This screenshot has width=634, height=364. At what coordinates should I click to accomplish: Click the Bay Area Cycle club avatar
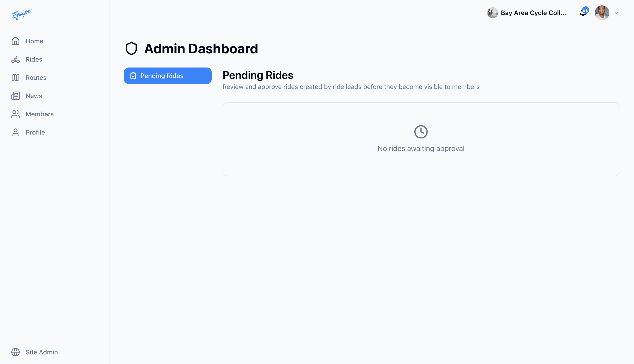[x=492, y=13]
